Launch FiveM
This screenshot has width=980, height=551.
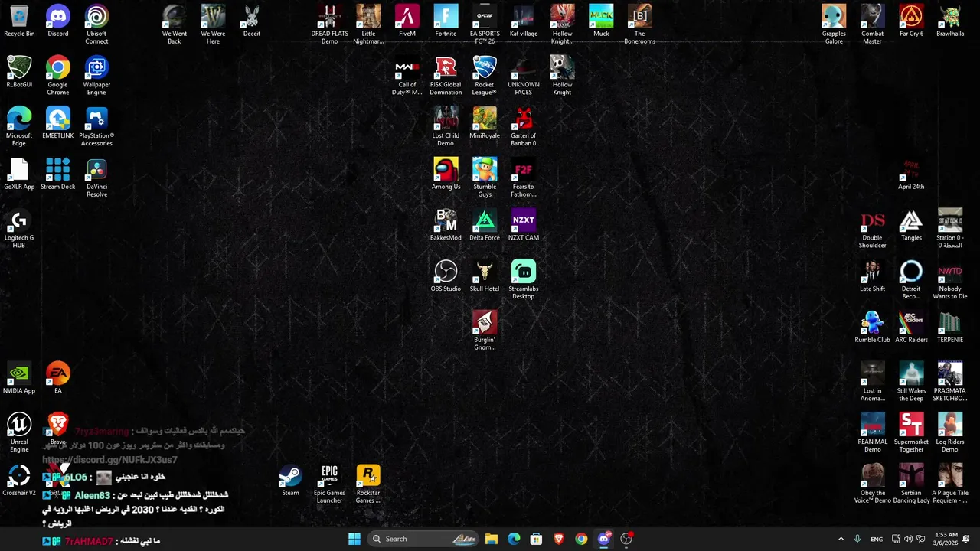click(x=407, y=21)
